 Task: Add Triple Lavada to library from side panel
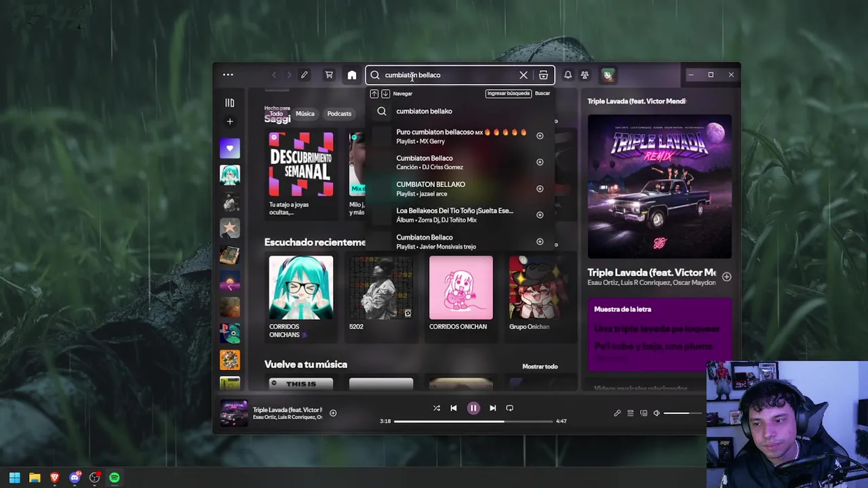(x=726, y=277)
